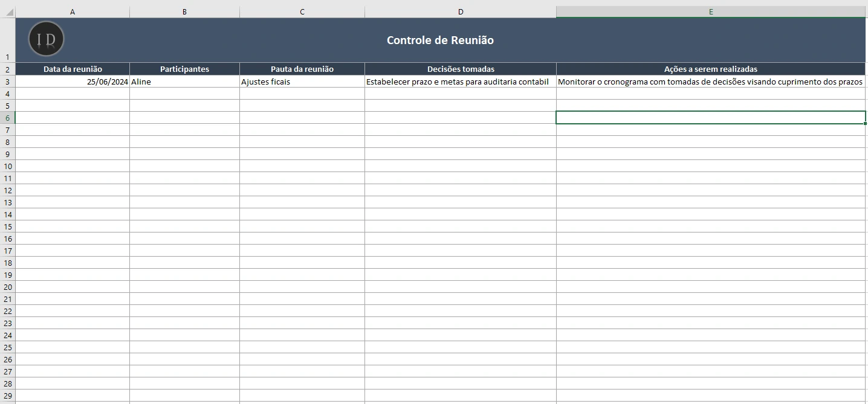Select the highlighted column E header
This screenshot has width=868, height=404.
[x=711, y=12]
